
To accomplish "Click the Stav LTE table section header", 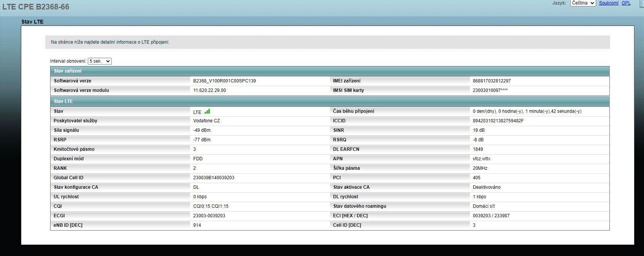I will click(x=63, y=101).
